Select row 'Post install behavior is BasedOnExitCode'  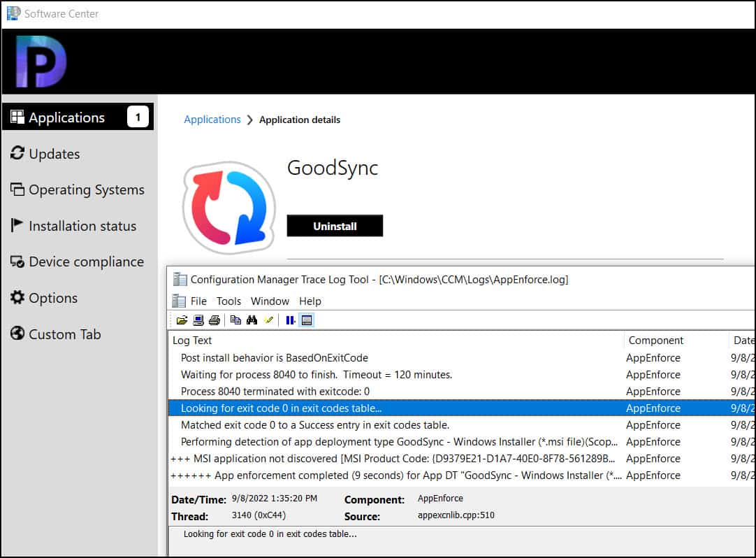(x=462, y=358)
